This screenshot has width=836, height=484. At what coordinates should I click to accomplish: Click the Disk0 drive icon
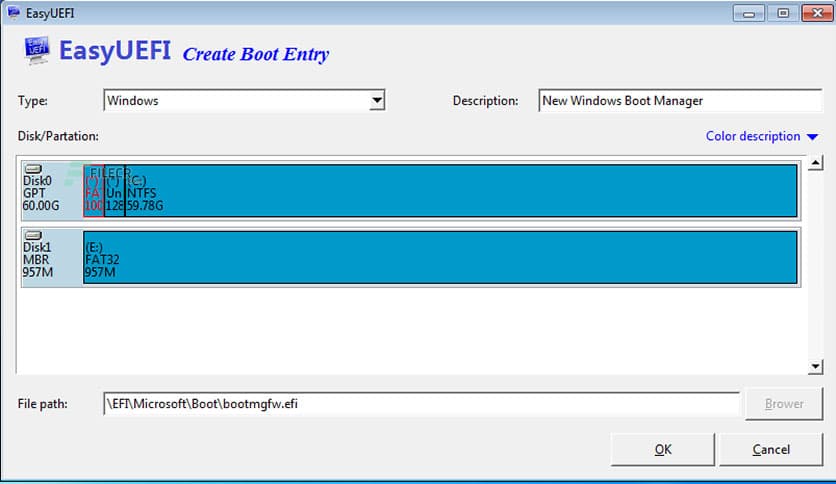[34, 169]
